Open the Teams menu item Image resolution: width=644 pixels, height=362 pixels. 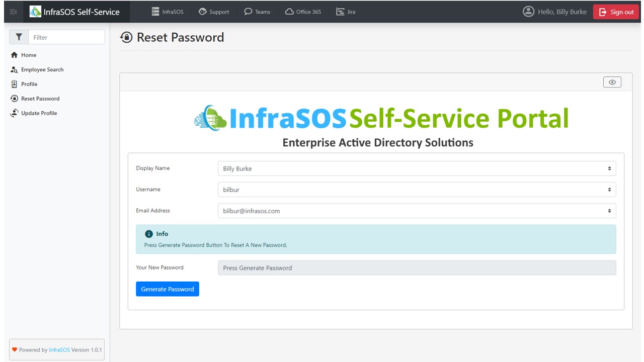(x=257, y=12)
